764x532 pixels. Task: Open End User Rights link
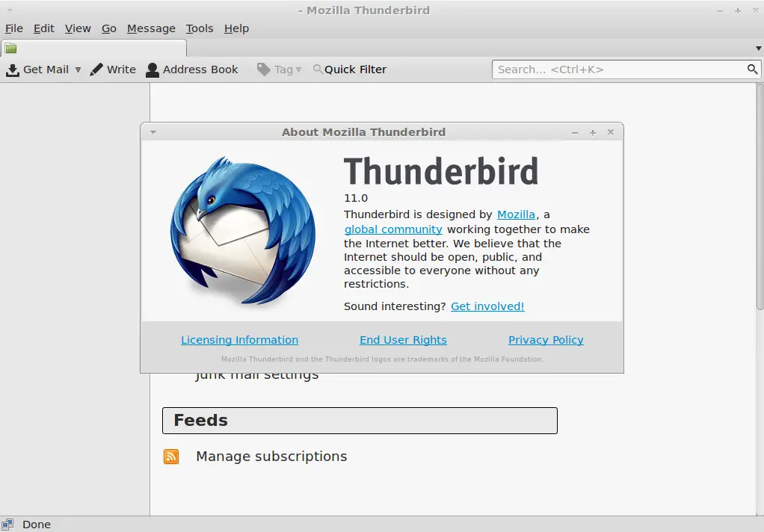(403, 340)
